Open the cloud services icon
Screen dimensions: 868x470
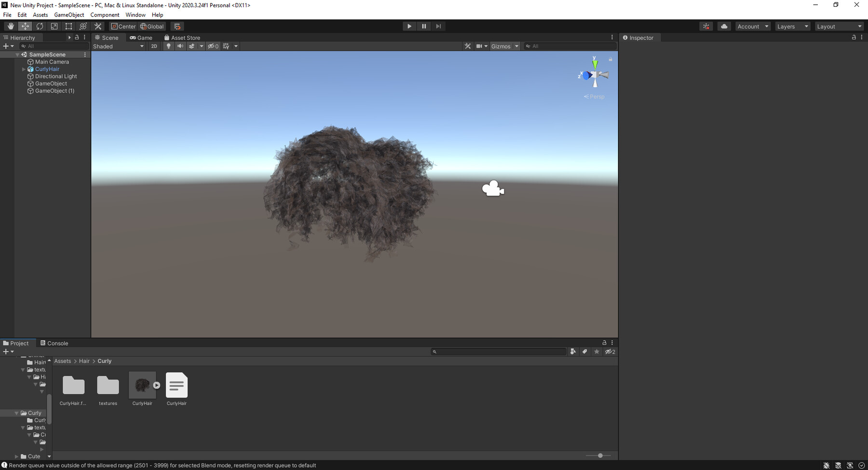pos(724,27)
